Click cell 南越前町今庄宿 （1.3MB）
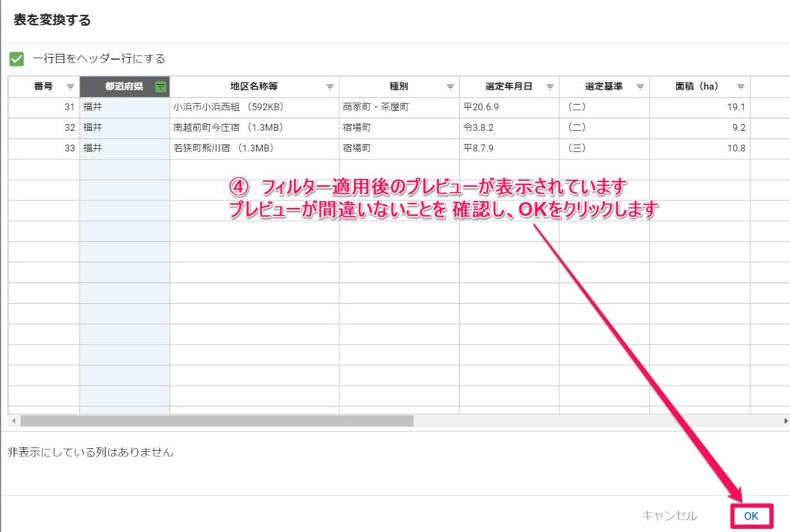 (x=255, y=128)
